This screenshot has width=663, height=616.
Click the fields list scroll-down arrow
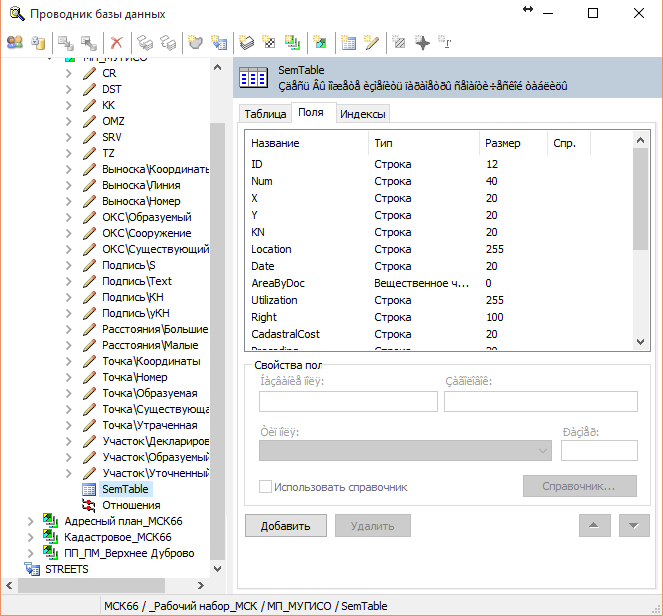pos(641,342)
